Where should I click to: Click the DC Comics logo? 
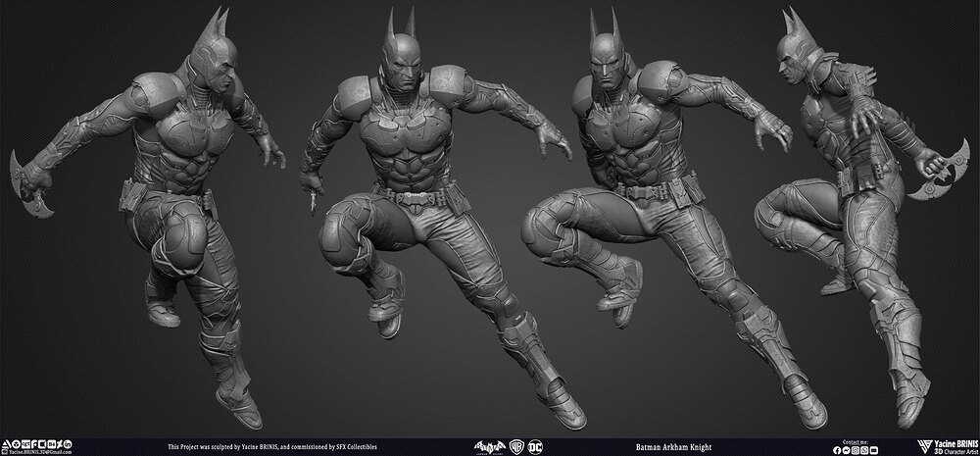point(535,446)
